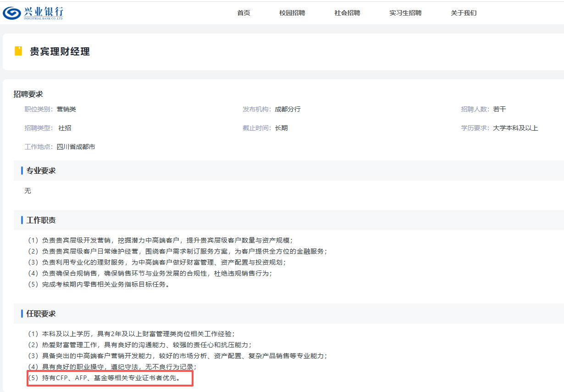Screen dimensions: 564x392
Task: Select 实习生招聘 in top navigation
Action: [x=405, y=13]
